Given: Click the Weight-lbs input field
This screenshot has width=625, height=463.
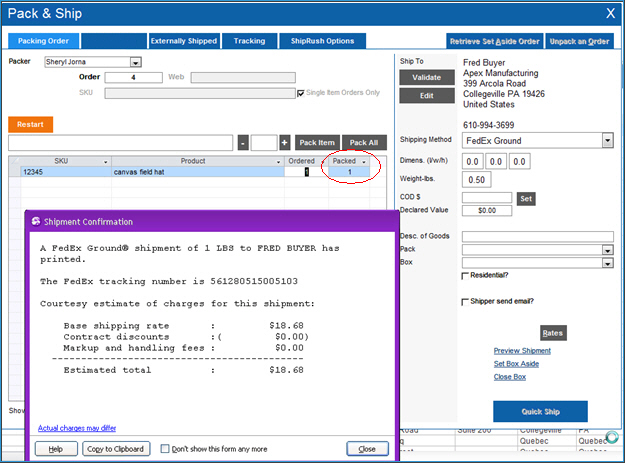Looking at the screenshot, I should 478,179.
